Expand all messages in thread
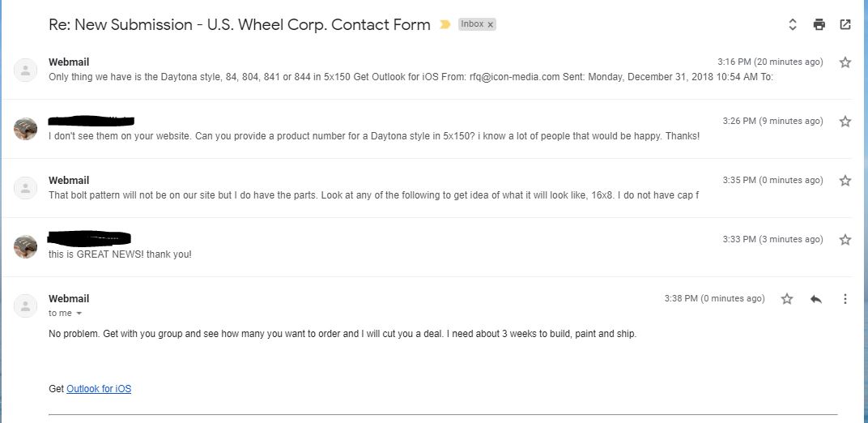The image size is (868, 423). pos(793,24)
